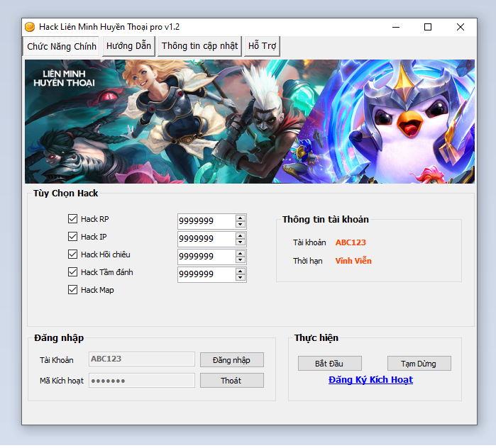Click the Đăng nhập button
496x448 pixels.
click(x=231, y=360)
